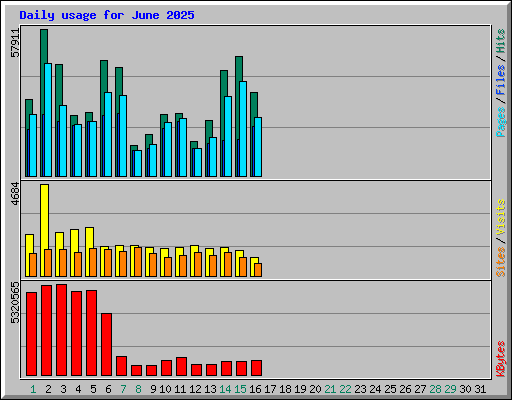Click the green day 21 axis label
This screenshot has height=400, width=512.
click(330, 389)
